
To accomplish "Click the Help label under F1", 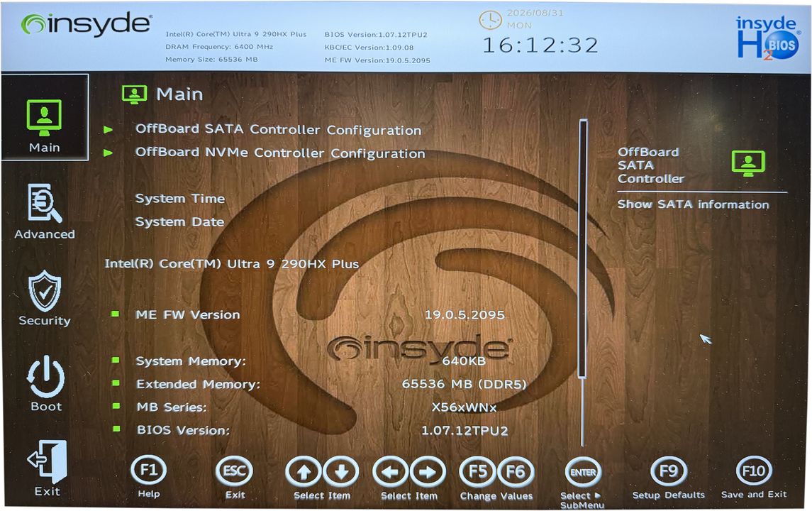I will (149, 494).
